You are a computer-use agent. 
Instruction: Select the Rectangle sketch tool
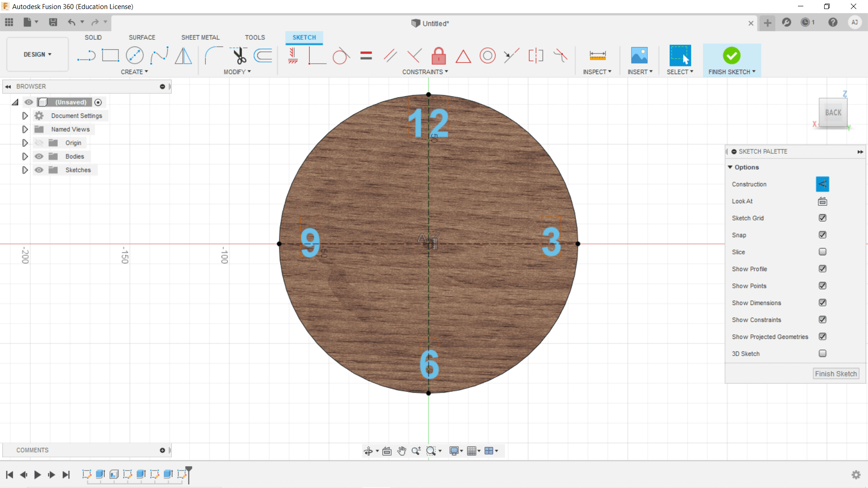[110, 56]
